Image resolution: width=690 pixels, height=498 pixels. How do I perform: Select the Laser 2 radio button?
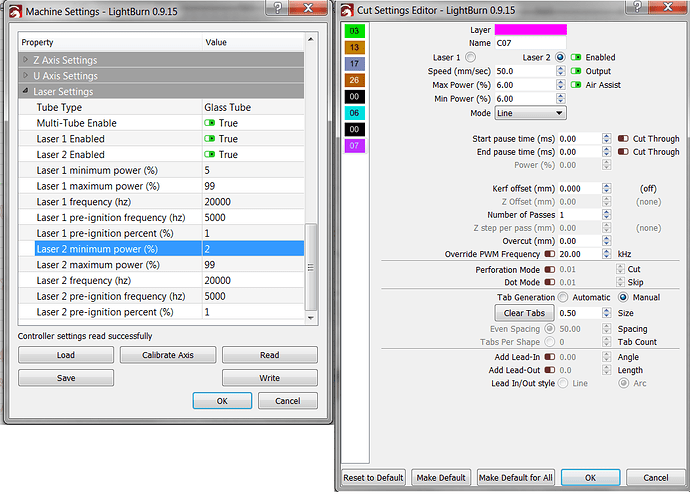click(560, 57)
